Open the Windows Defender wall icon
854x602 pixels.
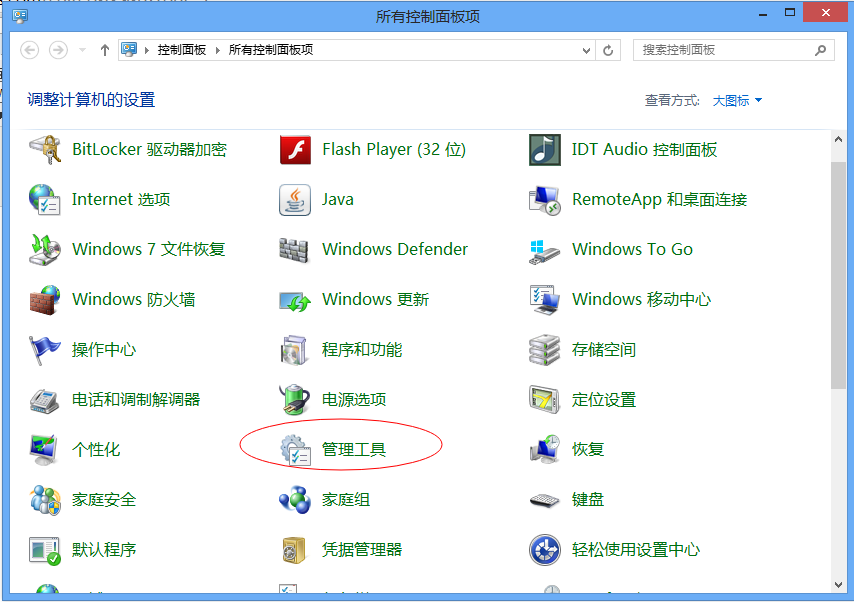coord(294,250)
